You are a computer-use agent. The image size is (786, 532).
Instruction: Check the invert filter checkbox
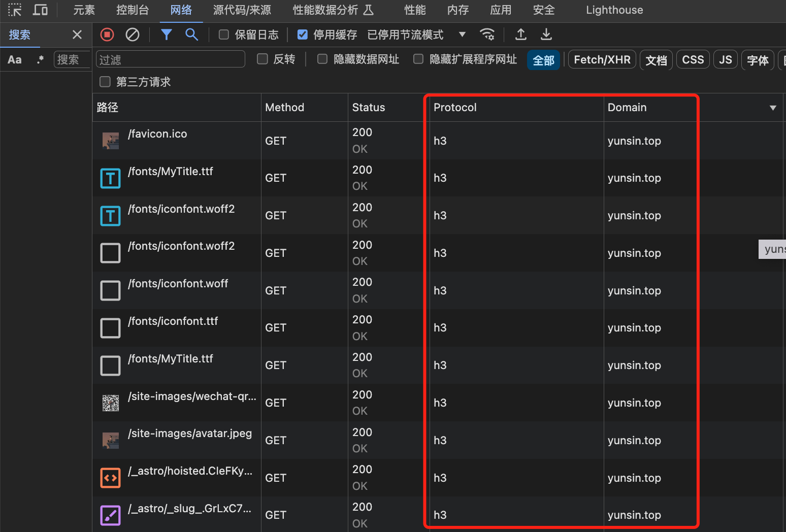(x=263, y=59)
